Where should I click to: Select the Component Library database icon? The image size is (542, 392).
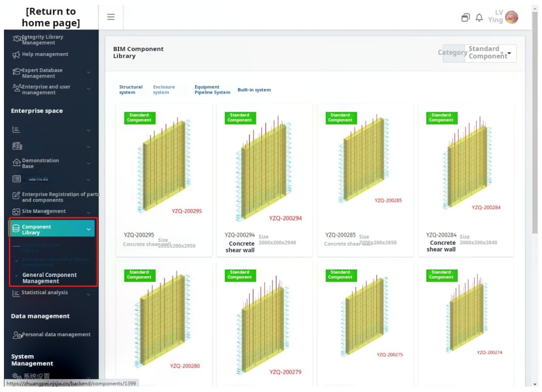coord(16,229)
